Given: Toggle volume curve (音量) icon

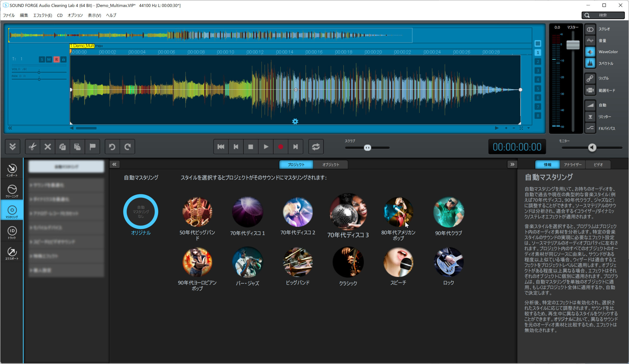Looking at the screenshot, I should 590,41.
